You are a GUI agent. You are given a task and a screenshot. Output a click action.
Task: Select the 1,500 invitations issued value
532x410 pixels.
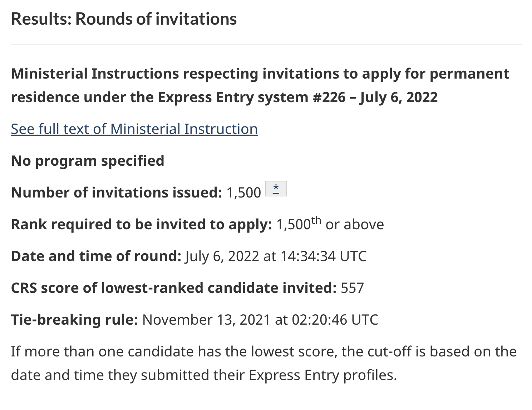(244, 193)
